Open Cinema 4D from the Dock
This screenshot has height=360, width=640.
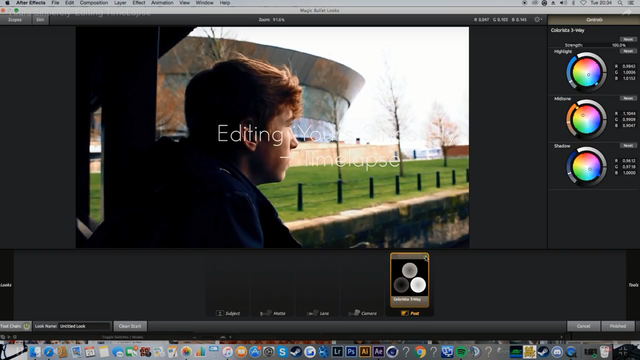pos(392,351)
